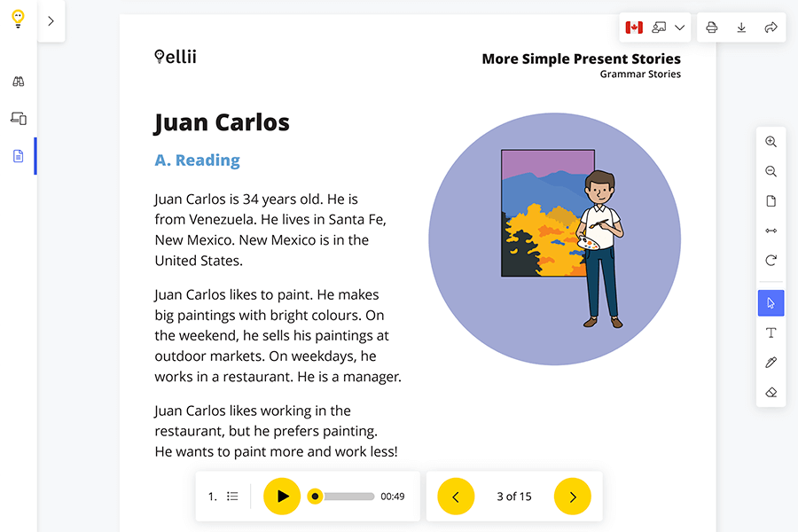The width and height of the screenshot is (798, 532).
Task: Go to the next page after 3 of 15
Action: click(573, 496)
